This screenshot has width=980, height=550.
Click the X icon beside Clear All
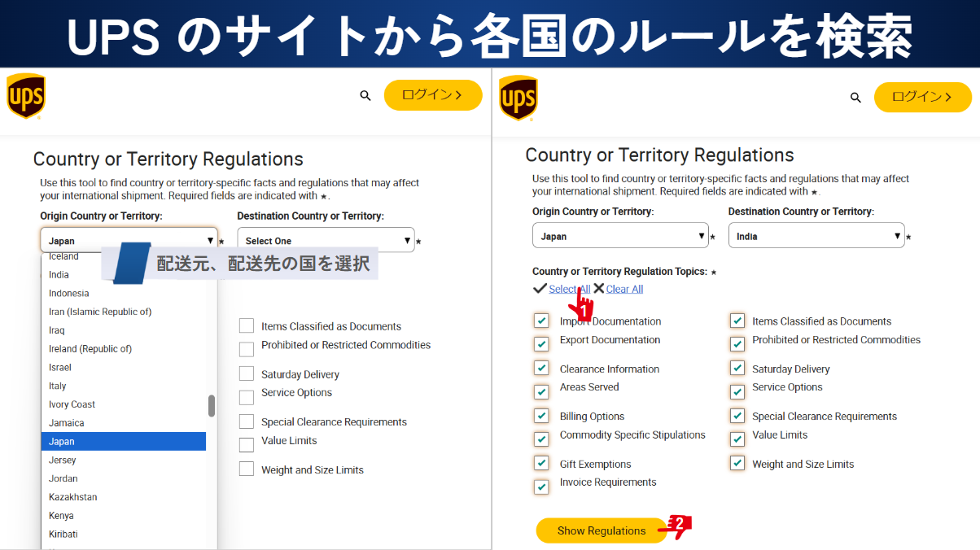(x=598, y=289)
